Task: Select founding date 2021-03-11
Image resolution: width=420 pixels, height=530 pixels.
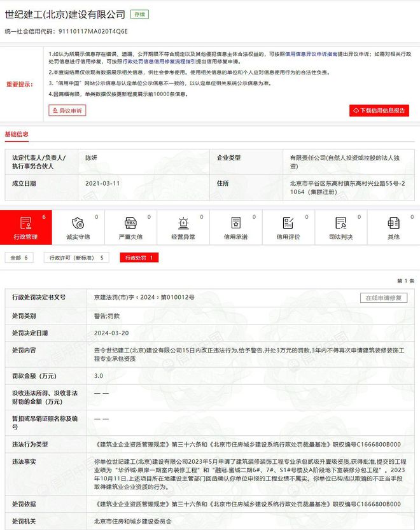Action: [102, 183]
